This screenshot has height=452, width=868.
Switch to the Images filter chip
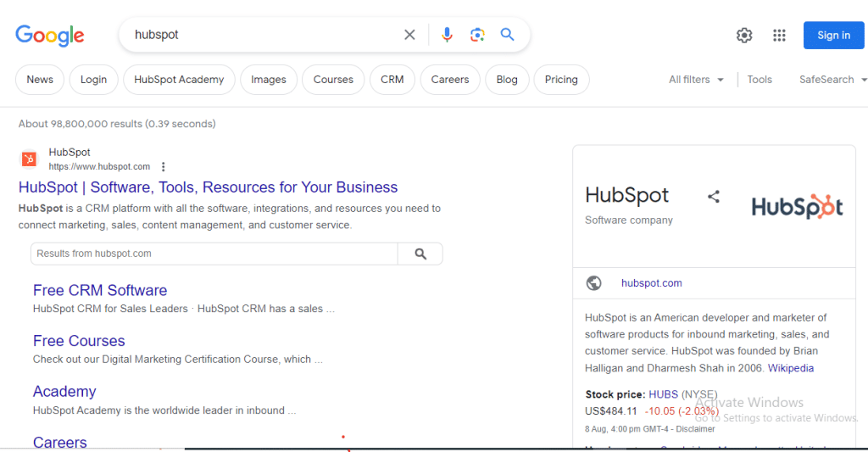point(269,80)
